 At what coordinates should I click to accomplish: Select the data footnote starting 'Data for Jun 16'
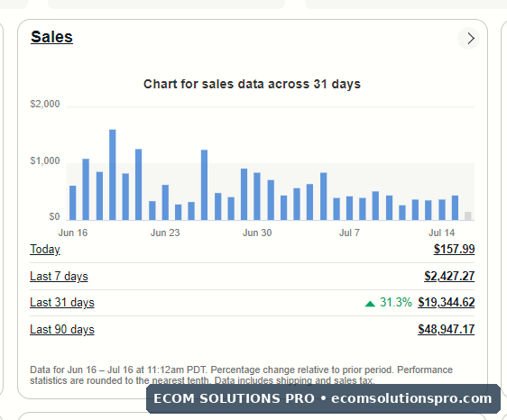click(241, 375)
